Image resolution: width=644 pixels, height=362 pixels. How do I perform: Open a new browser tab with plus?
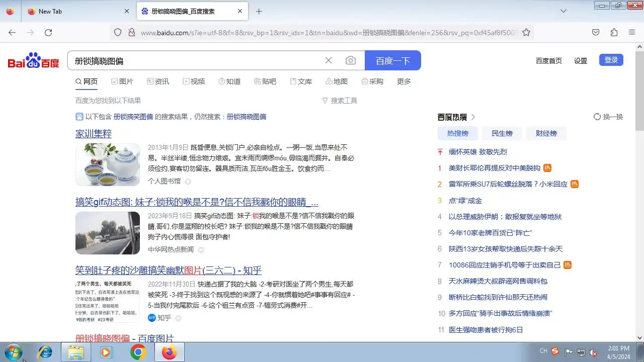[259, 11]
